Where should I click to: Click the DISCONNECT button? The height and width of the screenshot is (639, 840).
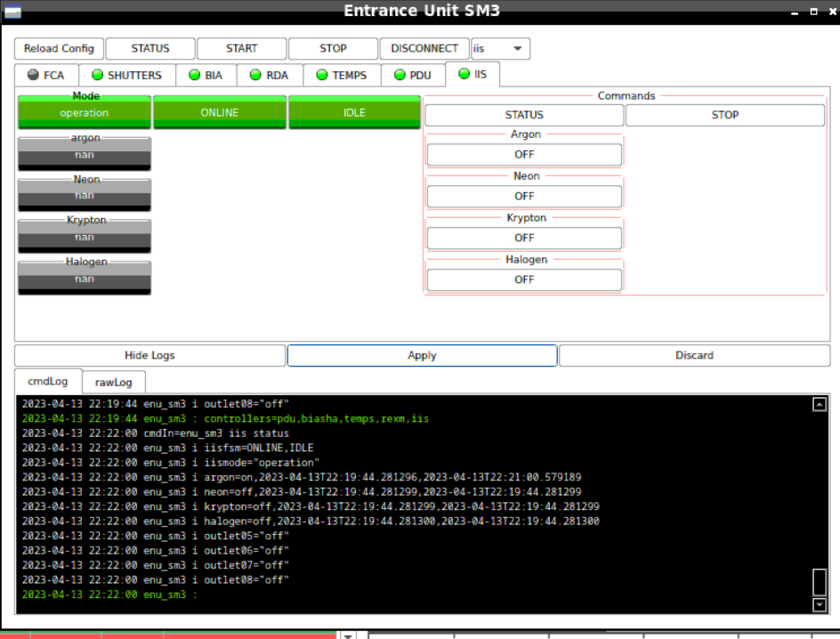point(424,49)
